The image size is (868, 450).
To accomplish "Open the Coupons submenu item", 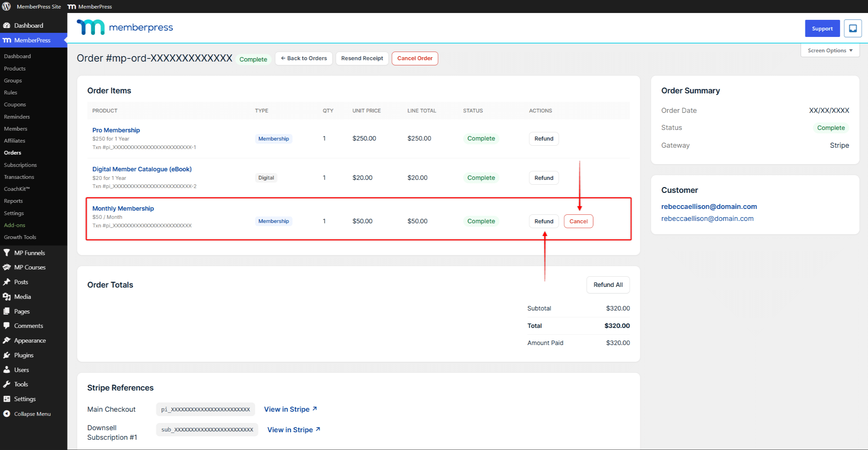I will click(x=15, y=104).
